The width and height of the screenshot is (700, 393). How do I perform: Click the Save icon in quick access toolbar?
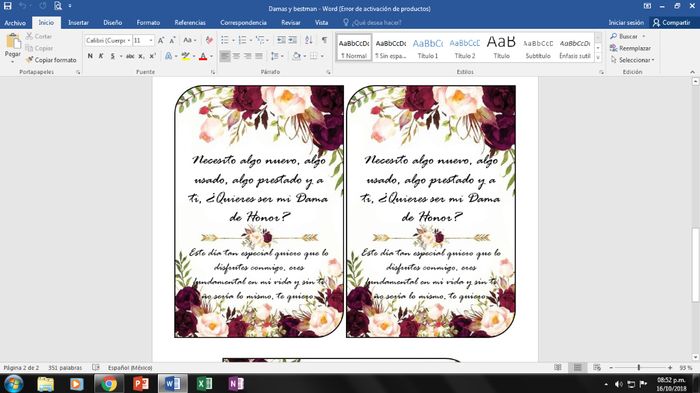point(8,6)
